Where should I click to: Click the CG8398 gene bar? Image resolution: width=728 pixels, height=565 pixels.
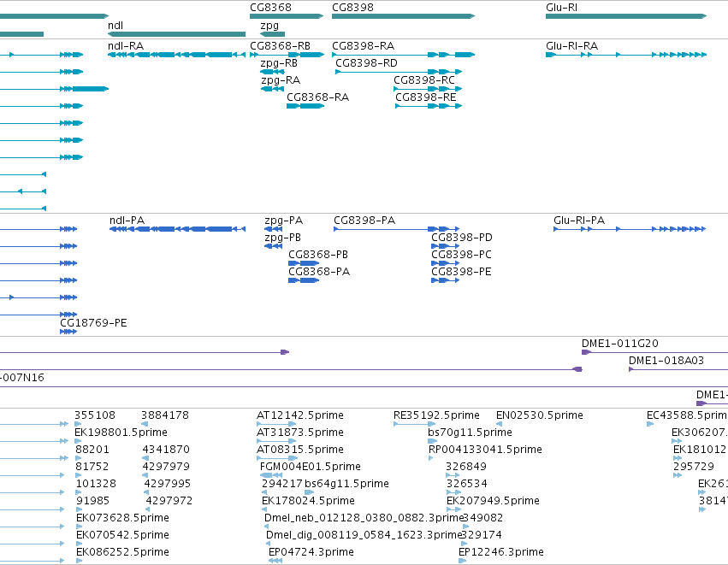tap(404, 16)
